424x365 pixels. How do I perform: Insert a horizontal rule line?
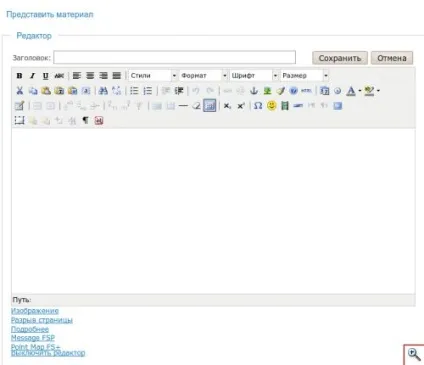point(183,106)
